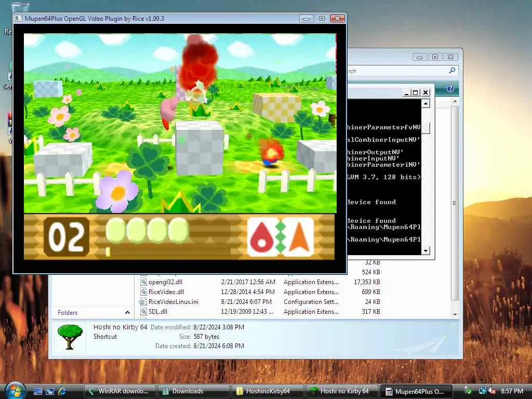This screenshot has height=399, width=532.
Task: Close the console window
Action: click(425, 92)
